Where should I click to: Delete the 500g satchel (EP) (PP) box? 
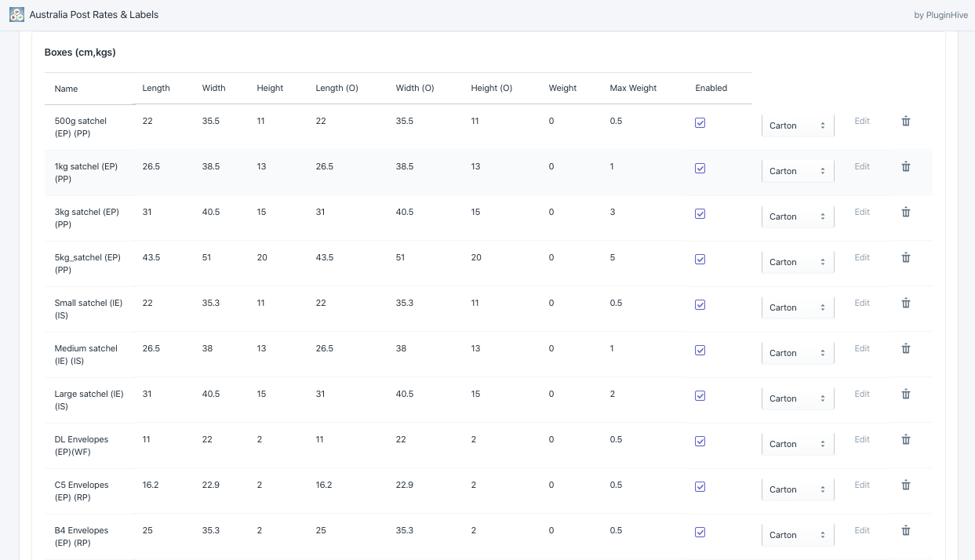click(x=906, y=121)
